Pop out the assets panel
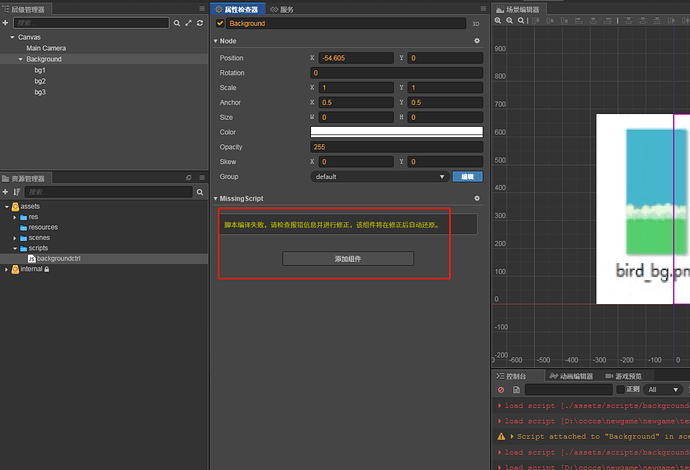The width and height of the screenshot is (690, 470). pos(189,177)
